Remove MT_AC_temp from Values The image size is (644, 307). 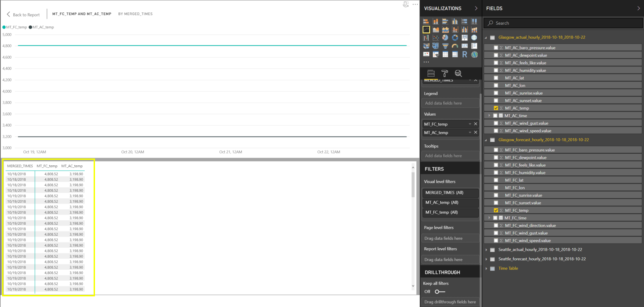click(x=476, y=132)
